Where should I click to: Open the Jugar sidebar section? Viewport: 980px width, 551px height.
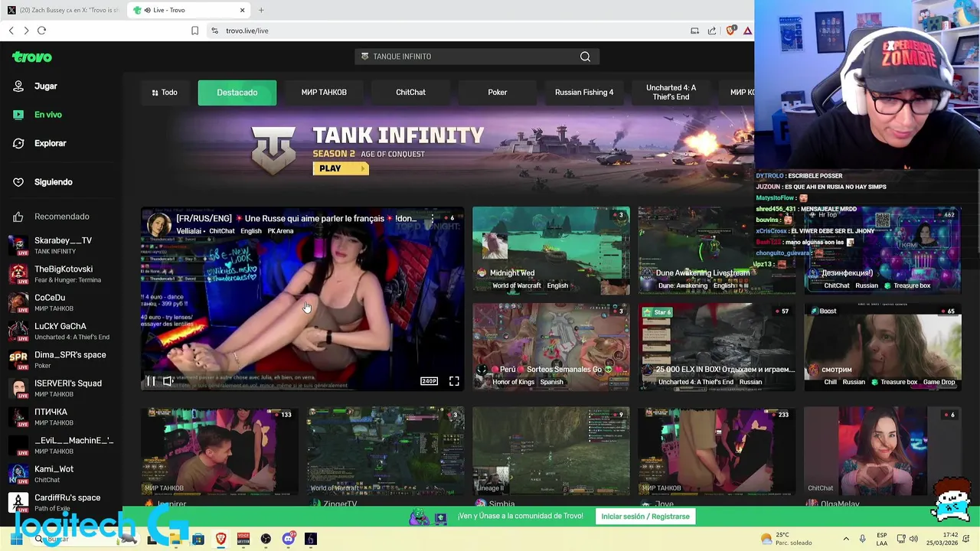click(x=35, y=86)
